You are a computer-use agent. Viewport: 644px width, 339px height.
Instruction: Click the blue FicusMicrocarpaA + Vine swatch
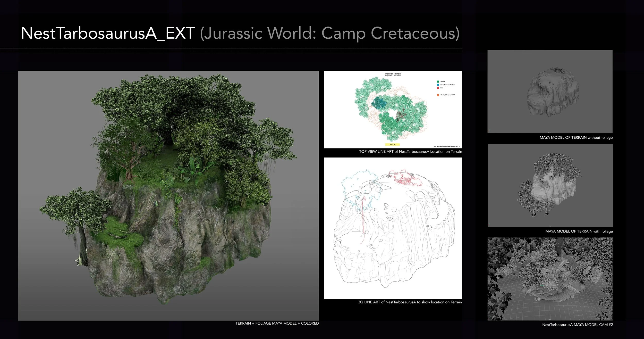pos(438,85)
